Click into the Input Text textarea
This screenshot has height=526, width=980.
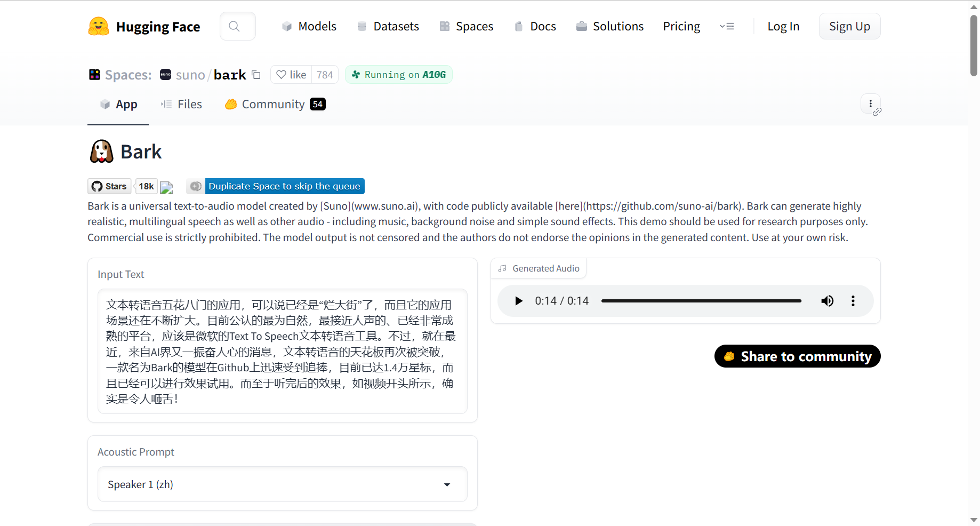283,352
